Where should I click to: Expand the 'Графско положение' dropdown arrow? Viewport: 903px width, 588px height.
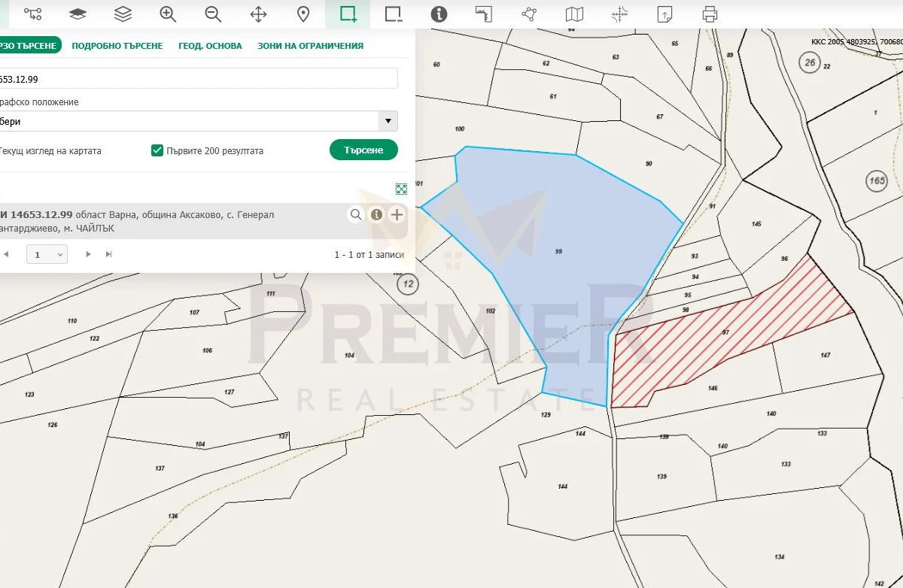[x=388, y=121]
